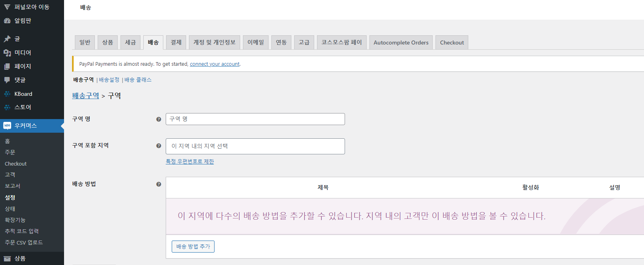Open the 계정 및 개인정보 tab
The image size is (644, 265).
tap(215, 42)
